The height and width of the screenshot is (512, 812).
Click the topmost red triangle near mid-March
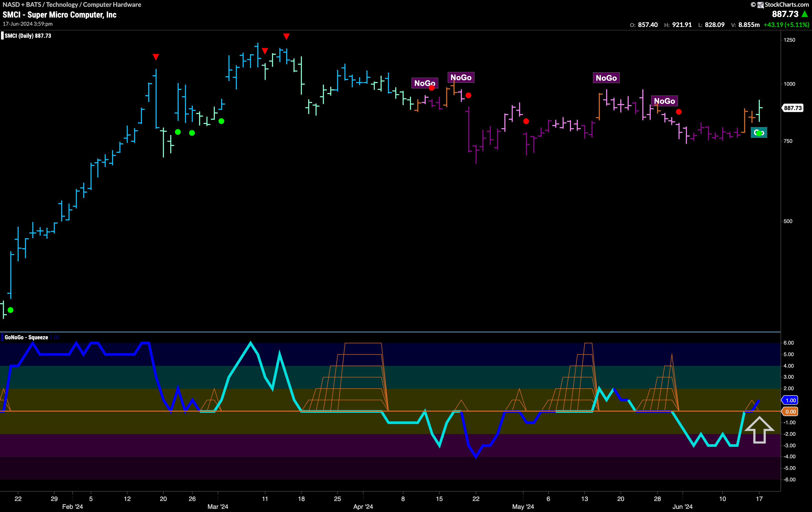(286, 36)
